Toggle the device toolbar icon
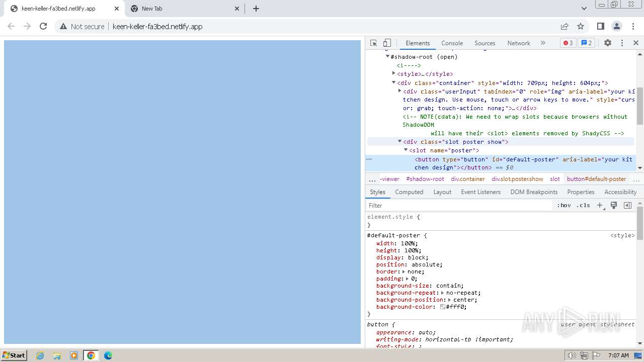 (387, 43)
